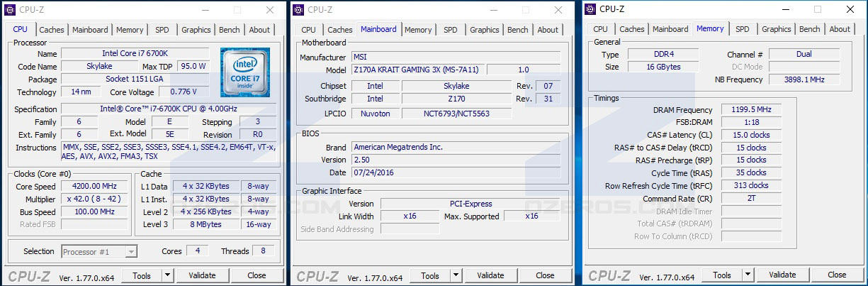The image size is (868, 286).
Task: Click the Core Speed value 4200.00 MHz
Action: coord(95,187)
